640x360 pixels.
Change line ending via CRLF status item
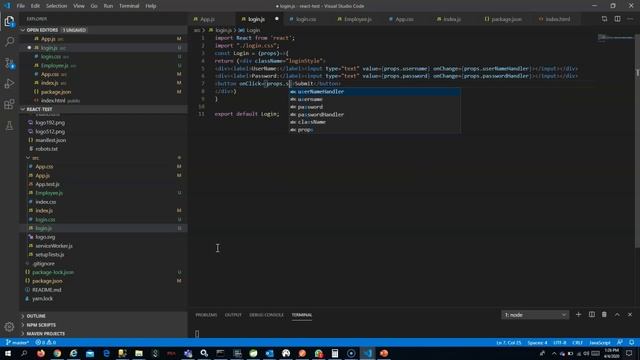tap(578, 342)
